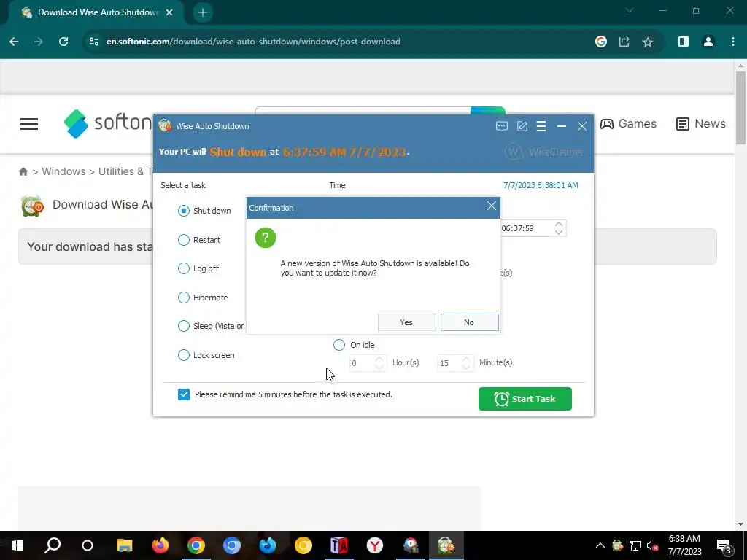Select the Sleep radio option
This screenshot has height=560, width=747.
click(x=183, y=326)
